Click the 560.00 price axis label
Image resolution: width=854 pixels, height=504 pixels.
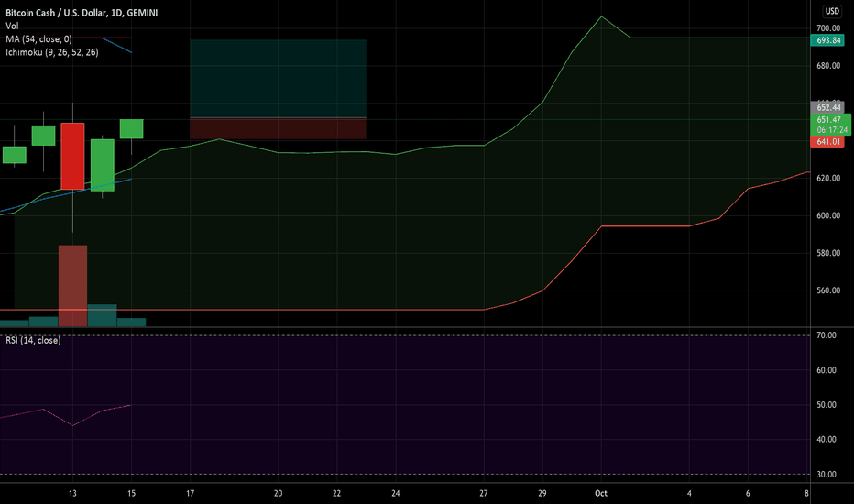pos(827,290)
